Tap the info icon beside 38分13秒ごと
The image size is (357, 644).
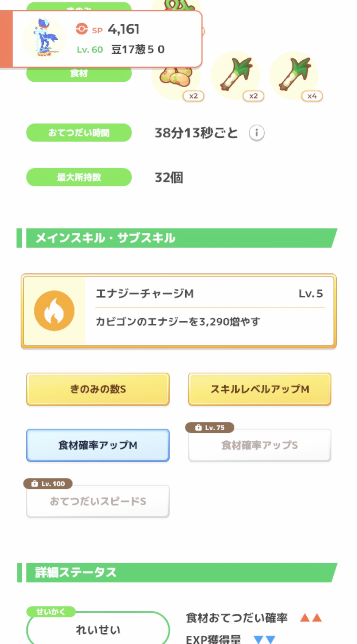tap(257, 133)
